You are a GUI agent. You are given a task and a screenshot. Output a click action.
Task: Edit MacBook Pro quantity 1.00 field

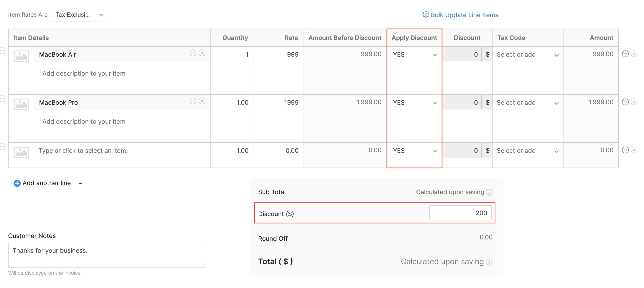(232, 103)
